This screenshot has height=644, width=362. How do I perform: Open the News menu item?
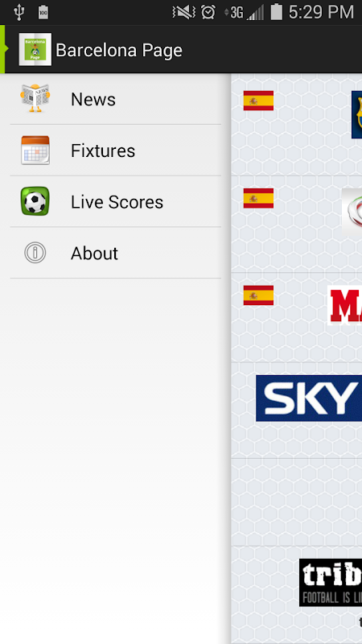116,99
